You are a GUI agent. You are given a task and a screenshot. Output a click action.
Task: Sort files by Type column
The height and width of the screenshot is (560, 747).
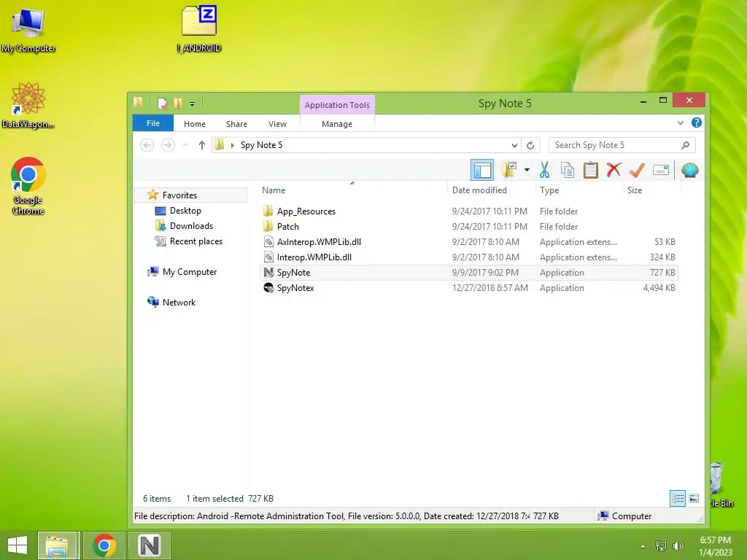pos(549,190)
